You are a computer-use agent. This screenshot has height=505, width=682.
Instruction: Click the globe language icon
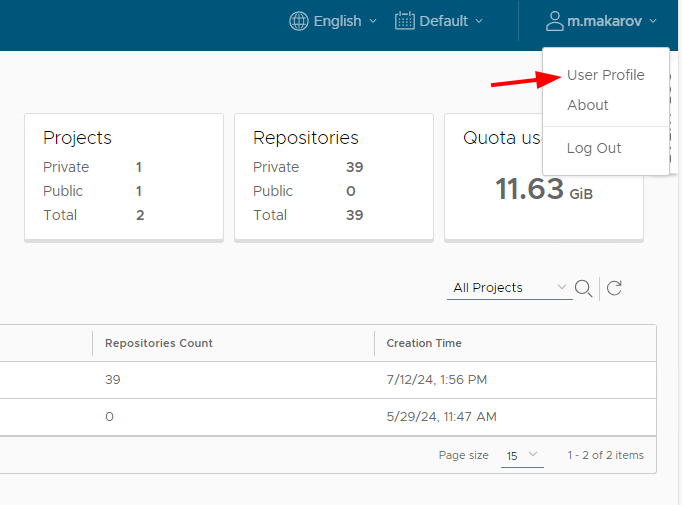tap(299, 21)
